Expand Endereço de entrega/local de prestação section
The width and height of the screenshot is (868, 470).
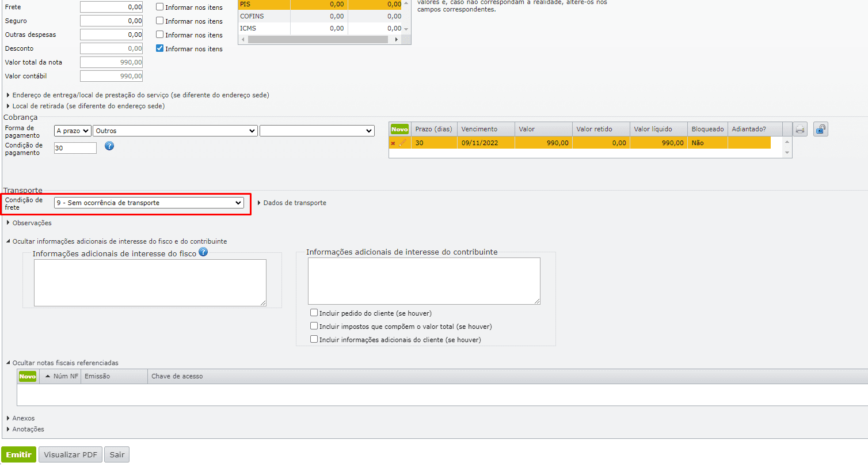[138, 95]
